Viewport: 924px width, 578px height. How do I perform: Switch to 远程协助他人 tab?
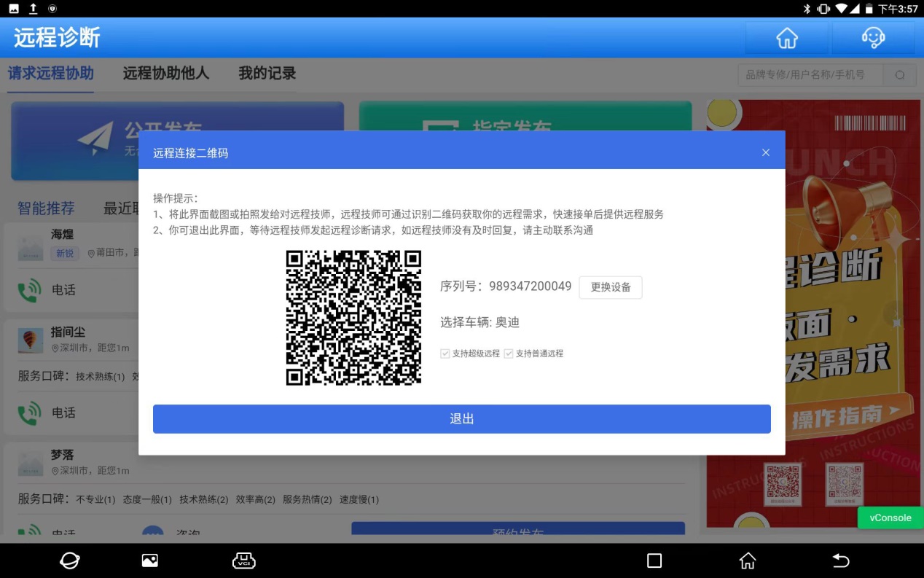point(165,74)
